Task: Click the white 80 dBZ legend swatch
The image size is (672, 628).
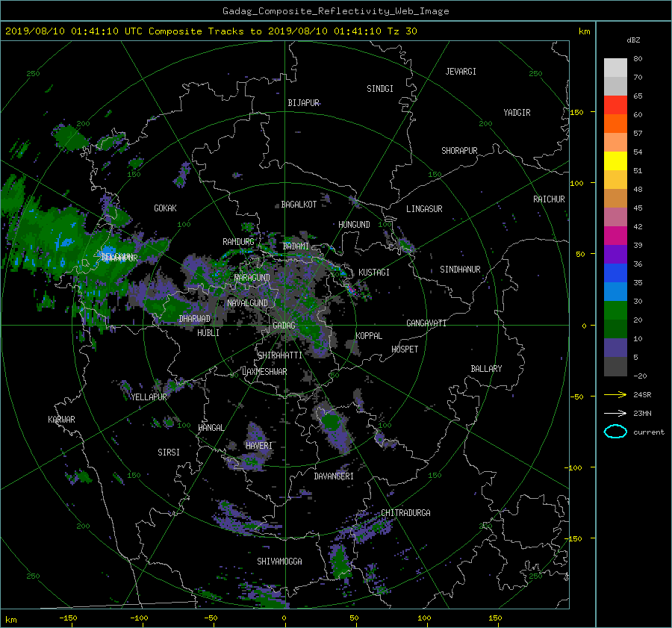Action: [615, 68]
